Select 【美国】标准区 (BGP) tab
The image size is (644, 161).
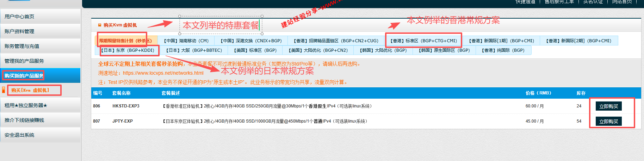coord(255,50)
